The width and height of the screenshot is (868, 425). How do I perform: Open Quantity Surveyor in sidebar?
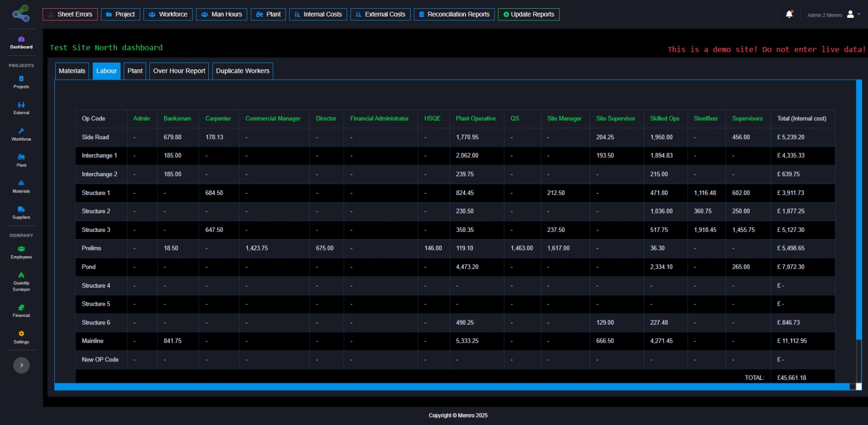(21, 282)
